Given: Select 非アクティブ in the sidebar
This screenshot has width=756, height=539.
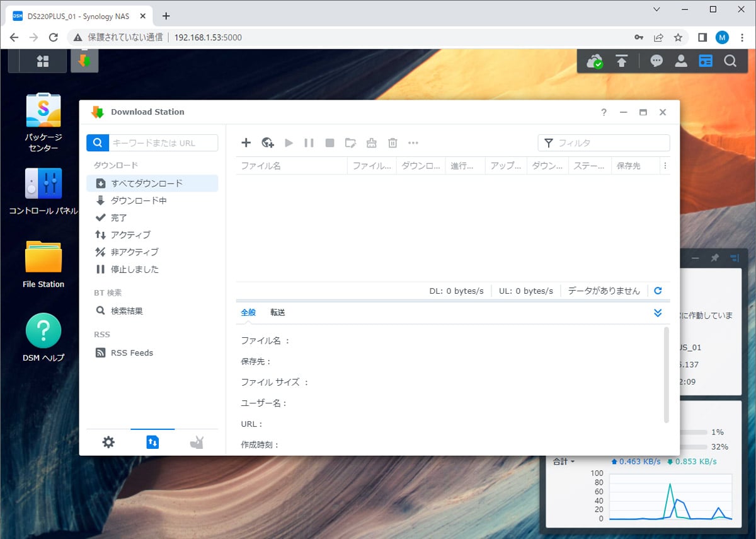Looking at the screenshot, I should tap(152, 252).
